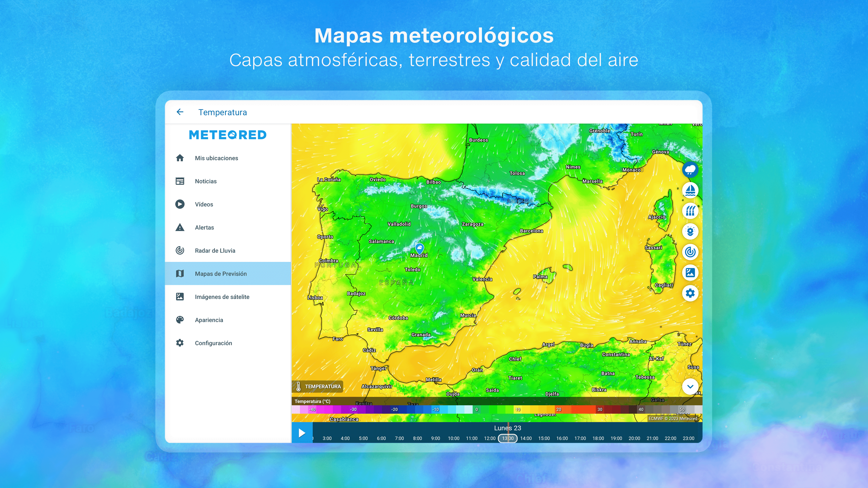Image resolution: width=868 pixels, height=488 pixels.
Task: Open the Apariencia menu item
Action: click(x=228, y=320)
